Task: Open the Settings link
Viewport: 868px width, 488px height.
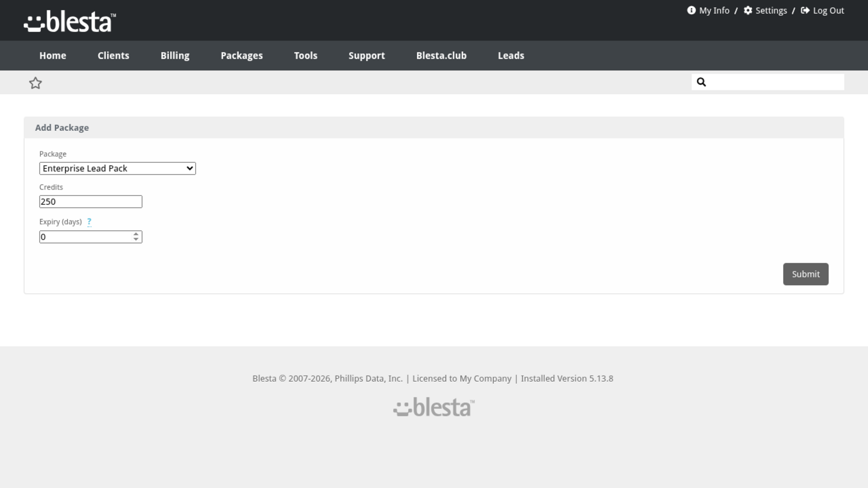Action: click(771, 10)
